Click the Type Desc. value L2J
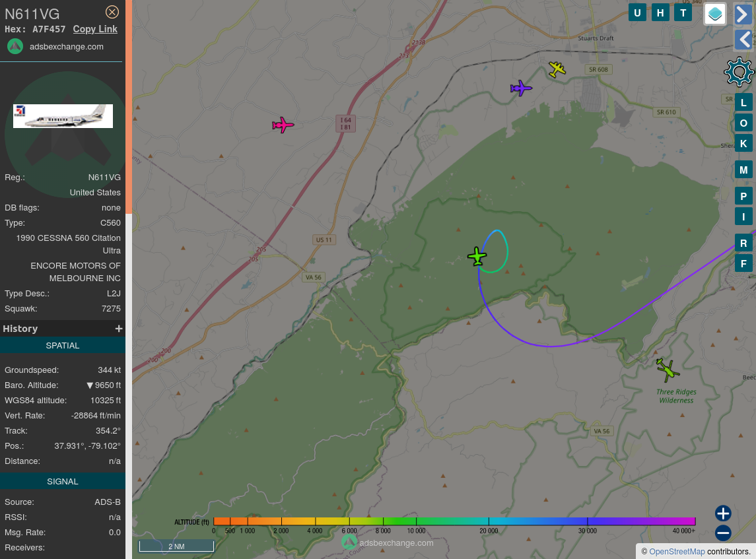 tap(114, 294)
